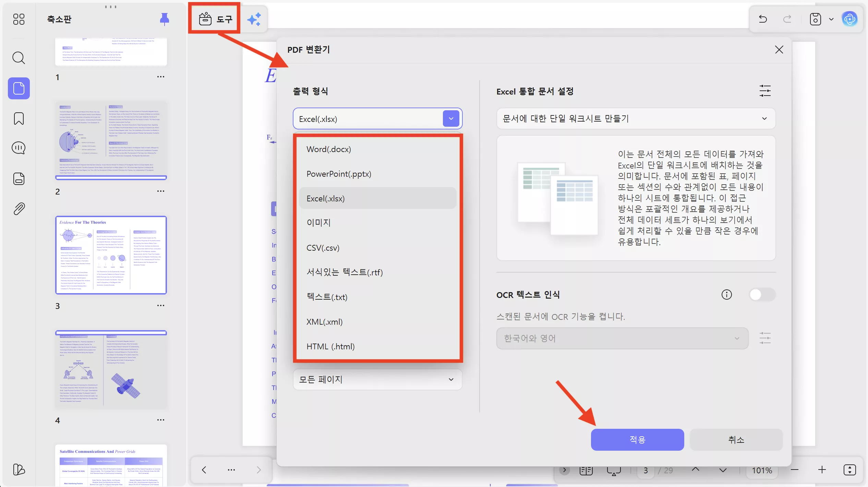Open the attachments panel via paperclip icon
The height and width of the screenshot is (487, 868).
[19, 209]
